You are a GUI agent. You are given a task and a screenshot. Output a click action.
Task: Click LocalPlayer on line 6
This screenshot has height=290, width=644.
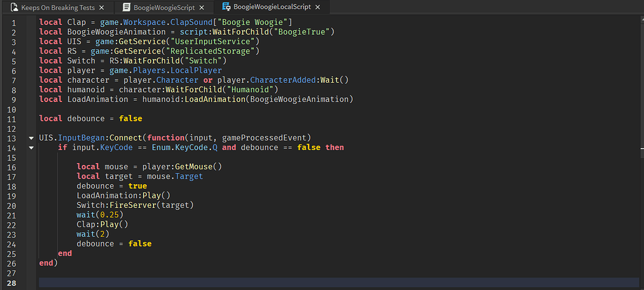point(197,70)
